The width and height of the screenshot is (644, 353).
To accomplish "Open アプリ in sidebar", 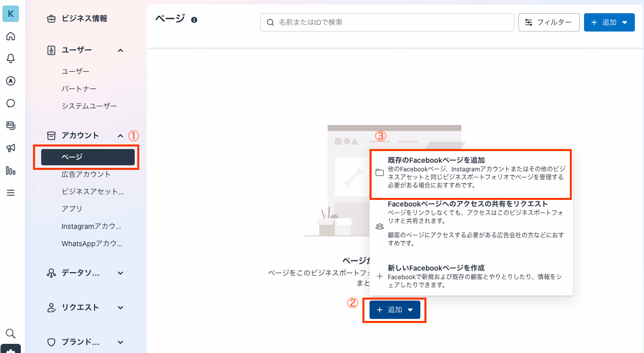I will (72, 209).
